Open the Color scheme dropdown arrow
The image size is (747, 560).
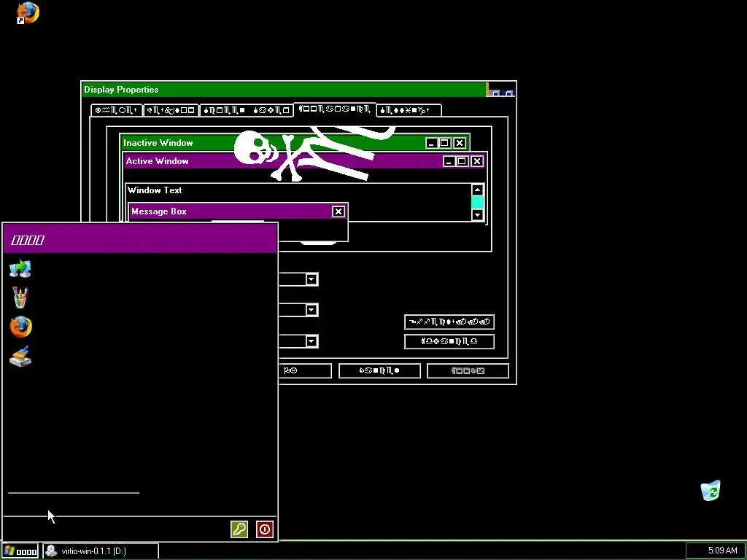(x=311, y=310)
